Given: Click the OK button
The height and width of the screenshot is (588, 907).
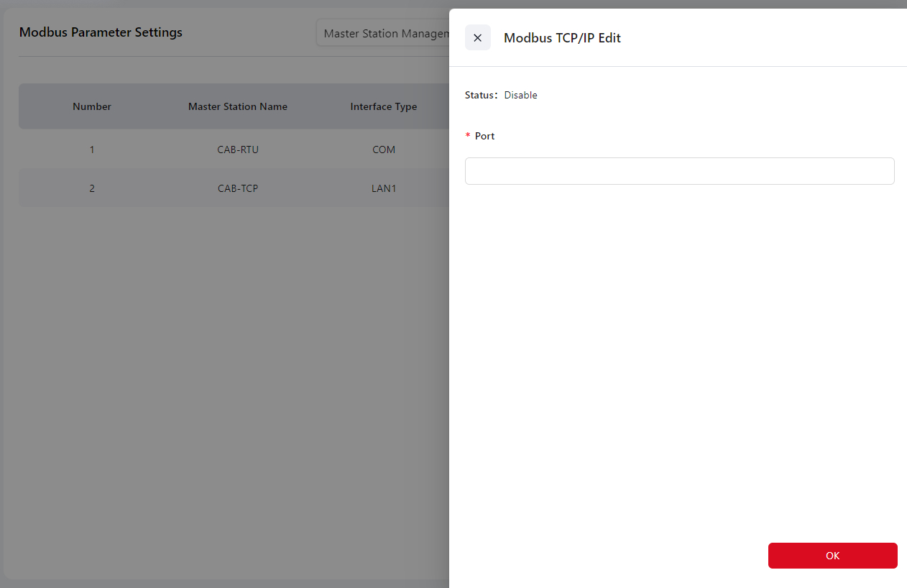Looking at the screenshot, I should click(x=832, y=556).
